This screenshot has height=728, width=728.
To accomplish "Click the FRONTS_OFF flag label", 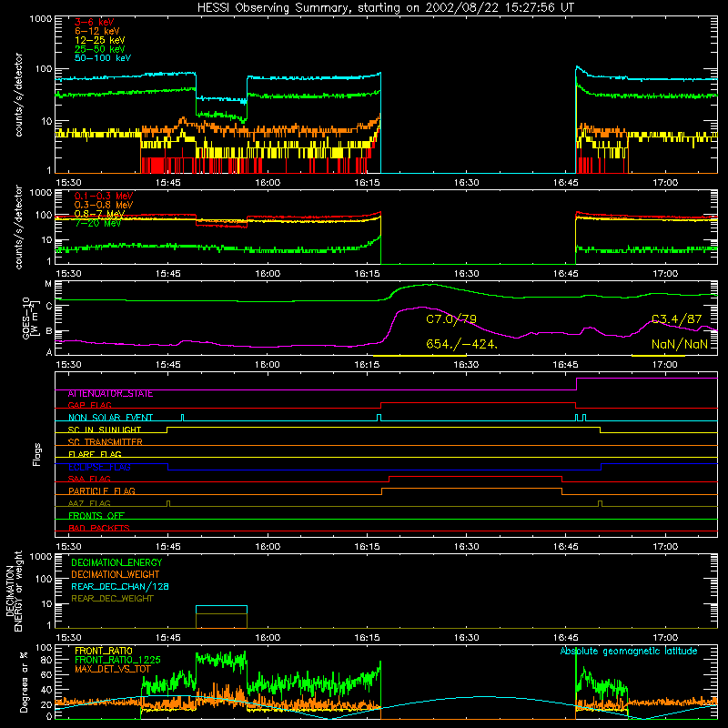I will [x=96, y=516].
